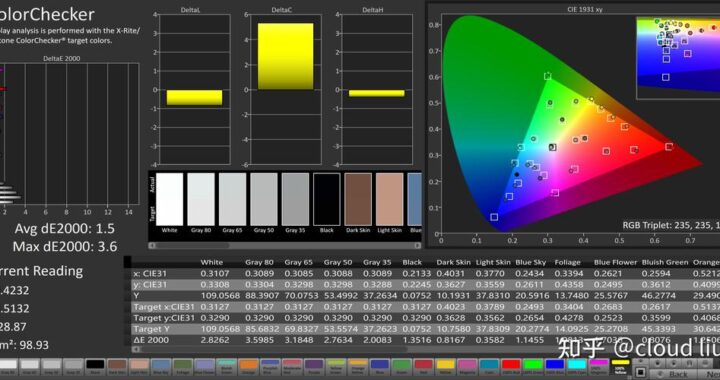Select the 100% Green patch in bottom strip

[533, 367]
